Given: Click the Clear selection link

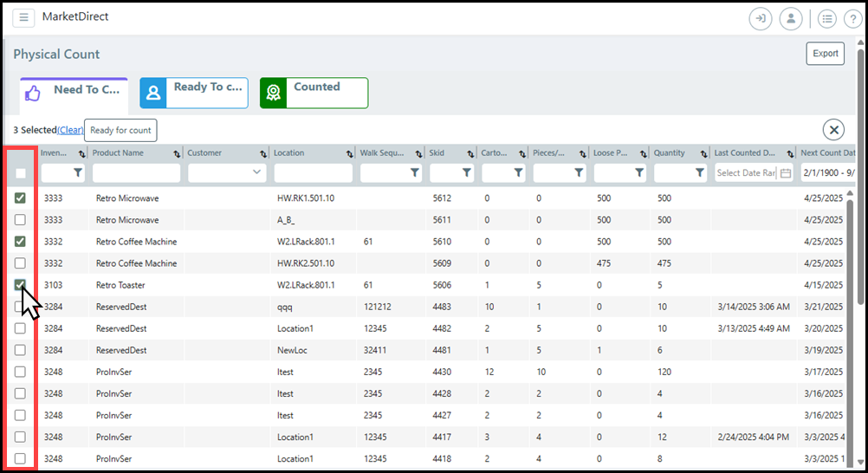Looking at the screenshot, I should tap(70, 130).
